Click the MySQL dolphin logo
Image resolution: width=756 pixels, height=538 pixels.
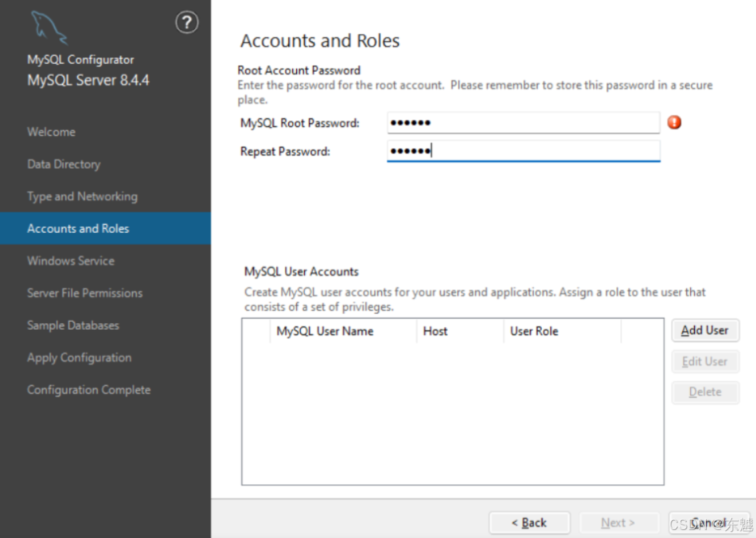tap(49, 28)
